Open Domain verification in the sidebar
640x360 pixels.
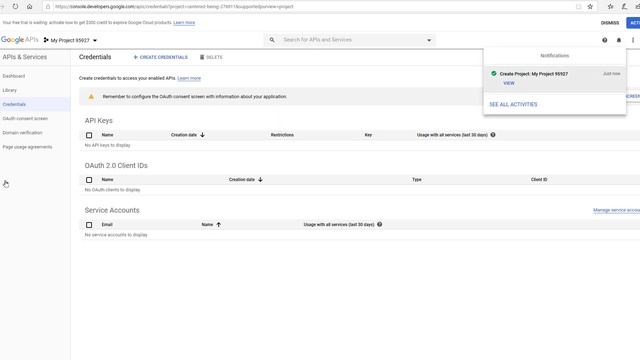pyautogui.click(x=22, y=133)
